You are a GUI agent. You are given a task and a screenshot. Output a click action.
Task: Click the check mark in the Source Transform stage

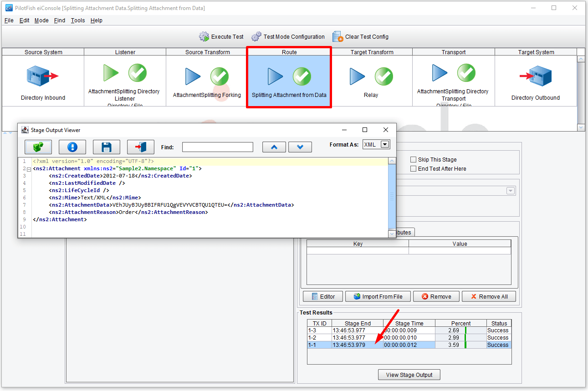tap(220, 76)
